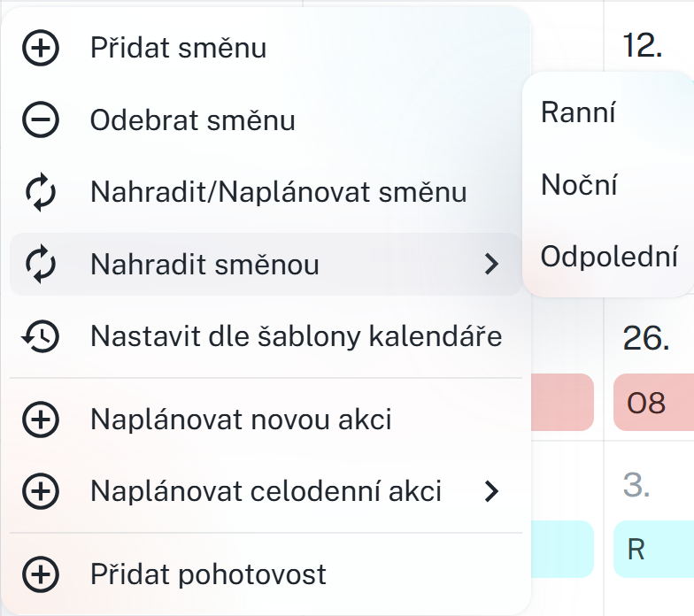This screenshot has width=694, height=616.
Task: Open the pink O8 shift cell
Action: coord(652,403)
